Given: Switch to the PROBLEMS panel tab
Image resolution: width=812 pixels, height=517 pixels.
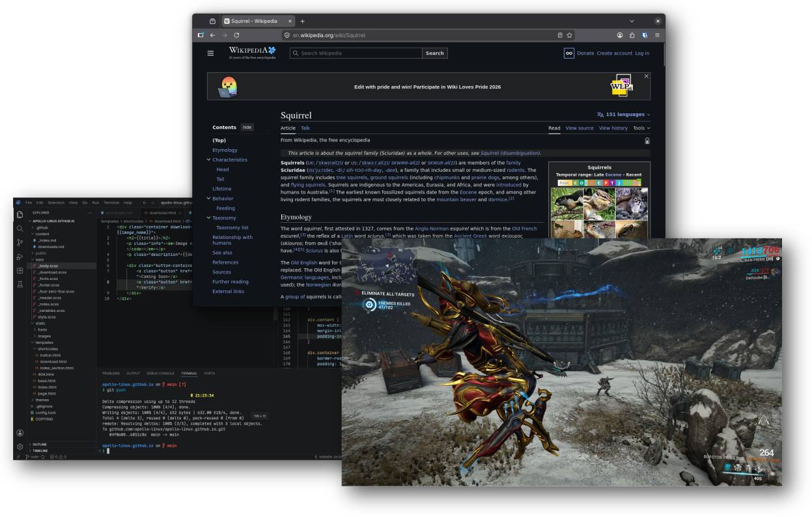Looking at the screenshot, I should click(x=111, y=373).
